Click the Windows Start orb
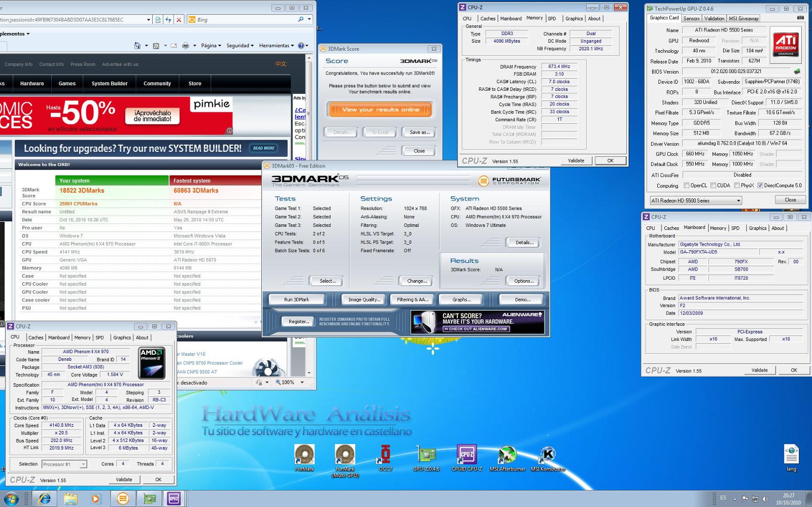 [x=11, y=498]
